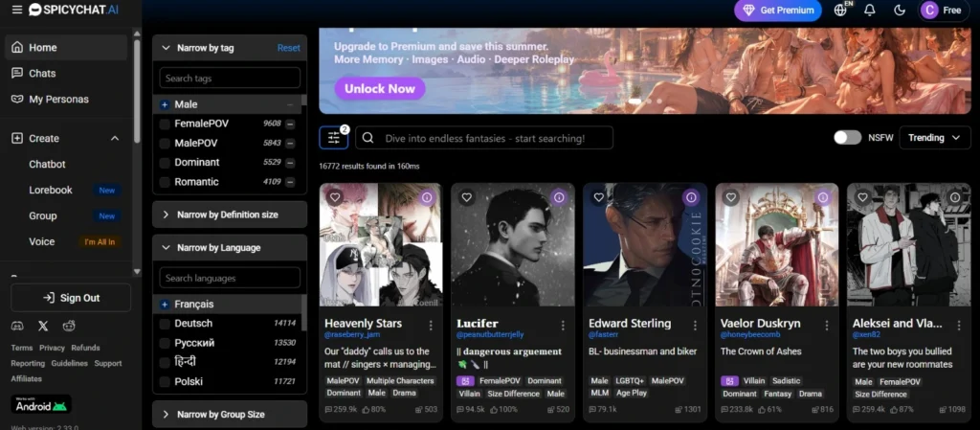Open the Guidelines footer link

click(x=69, y=363)
